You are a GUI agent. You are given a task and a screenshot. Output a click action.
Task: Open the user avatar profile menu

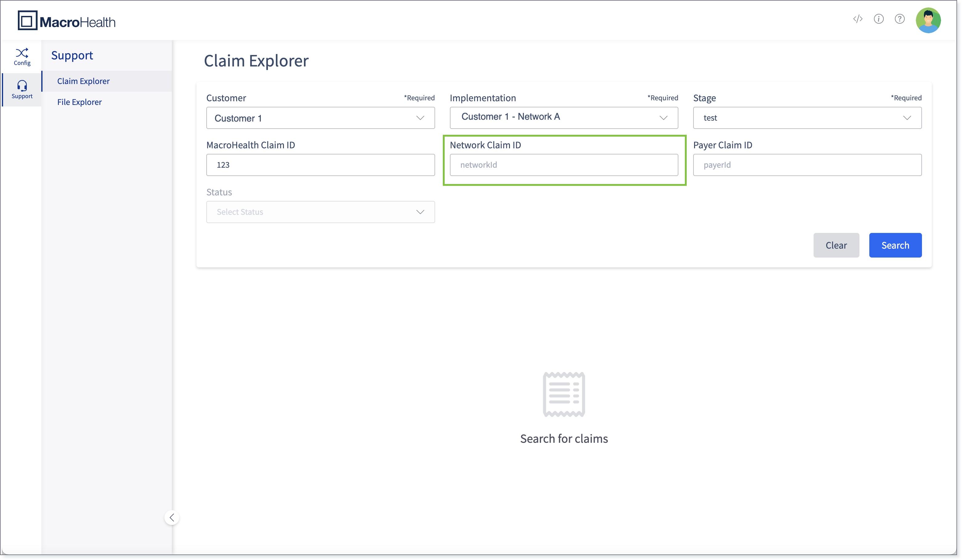pyautogui.click(x=928, y=20)
